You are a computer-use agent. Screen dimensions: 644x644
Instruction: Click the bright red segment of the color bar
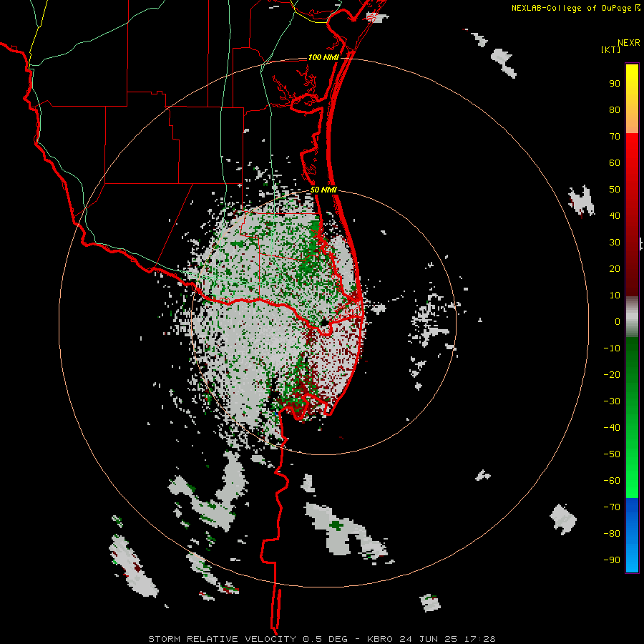tap(632, 165)
